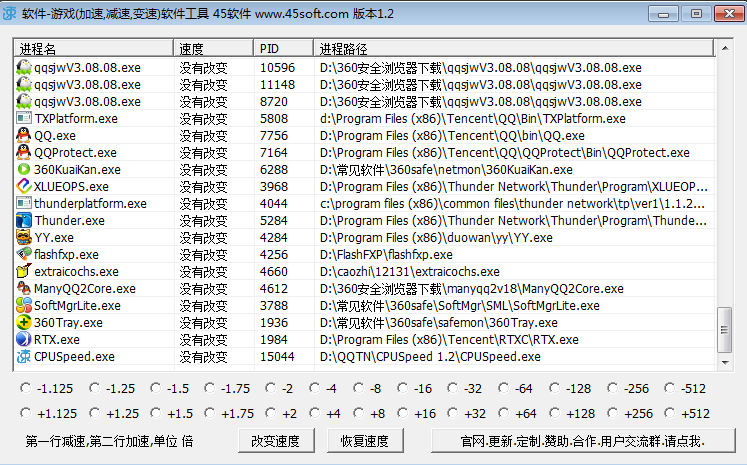
Task: Open the 官网.更新.定制.赞助 link button
Action: click(x=583, y=441)
